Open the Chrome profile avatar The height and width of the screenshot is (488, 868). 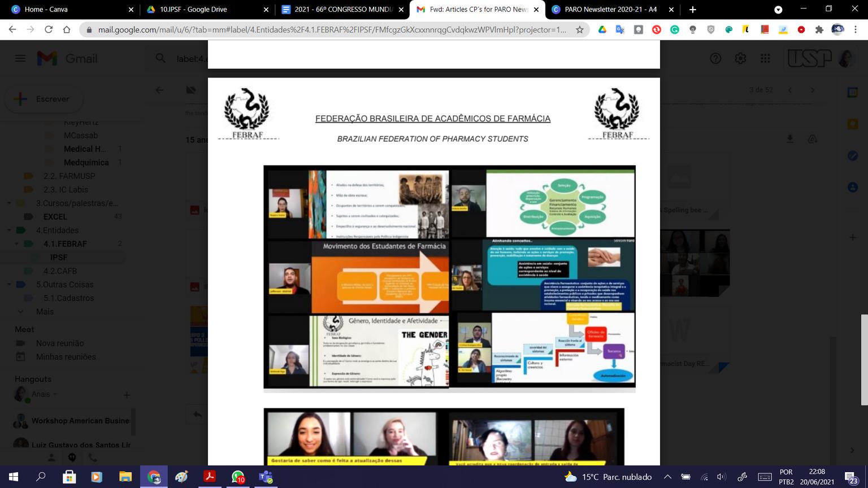click(837, 29)
